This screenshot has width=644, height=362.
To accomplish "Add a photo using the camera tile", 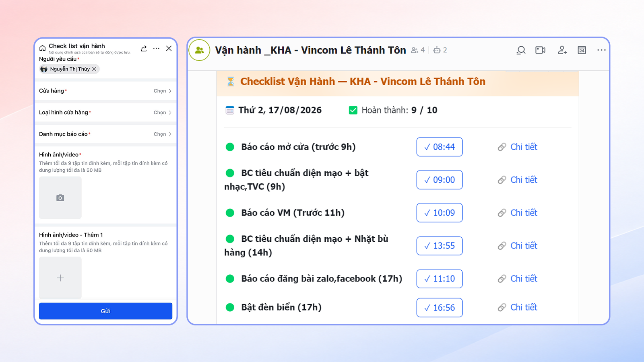I will click(60, 198).
